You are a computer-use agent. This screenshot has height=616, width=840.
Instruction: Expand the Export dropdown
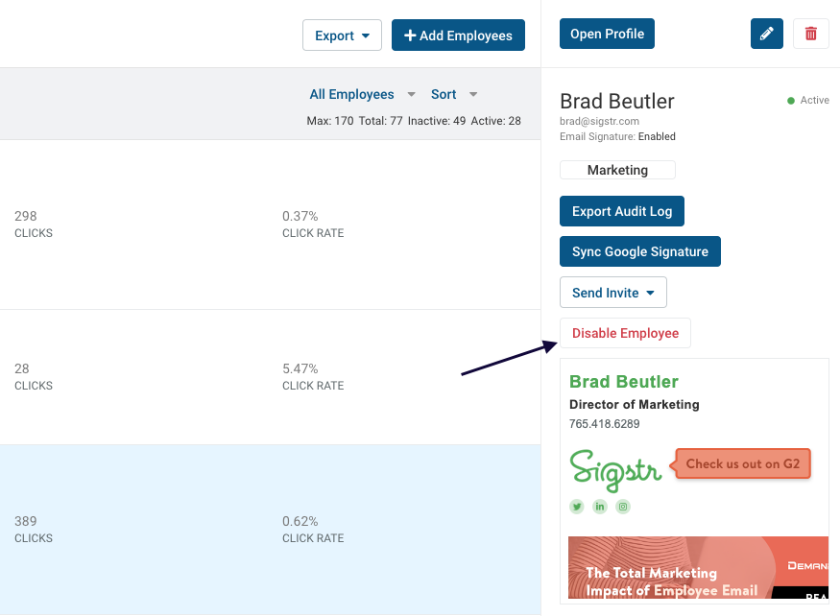point(342,36)
